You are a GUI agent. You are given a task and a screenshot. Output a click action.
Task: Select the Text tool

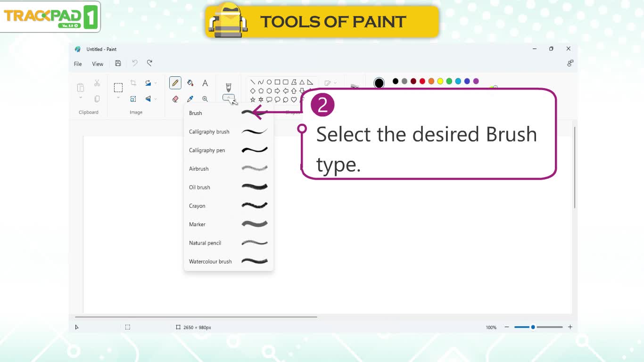point(205,83)
